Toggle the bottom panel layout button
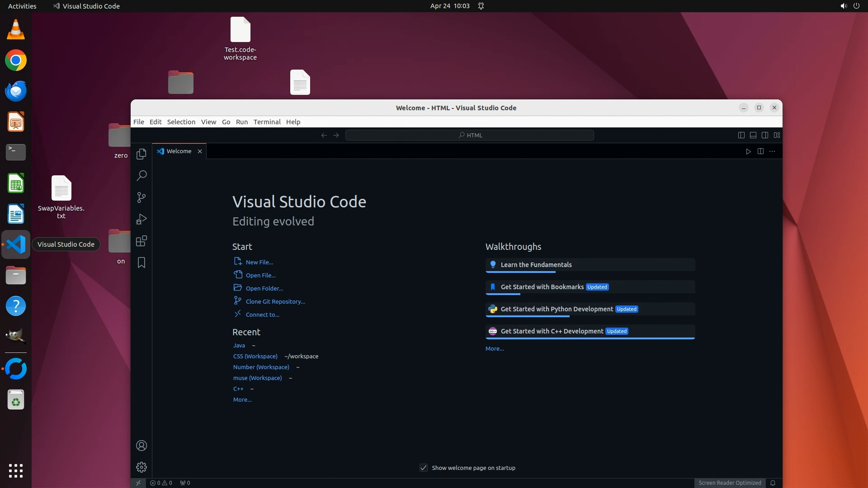Image resolution: width=868 pixels, height=488 pixels. (753, 135)
